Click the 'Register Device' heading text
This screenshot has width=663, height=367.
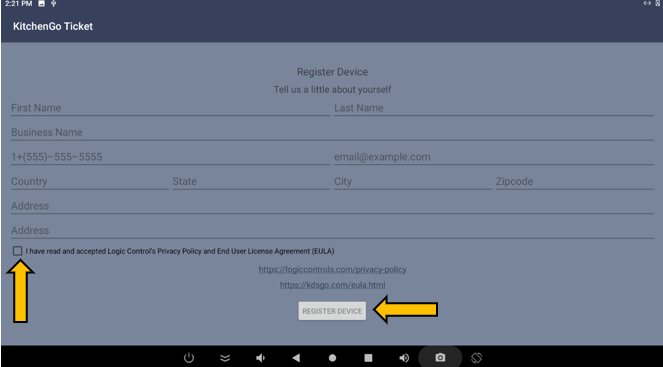(332, 72)
